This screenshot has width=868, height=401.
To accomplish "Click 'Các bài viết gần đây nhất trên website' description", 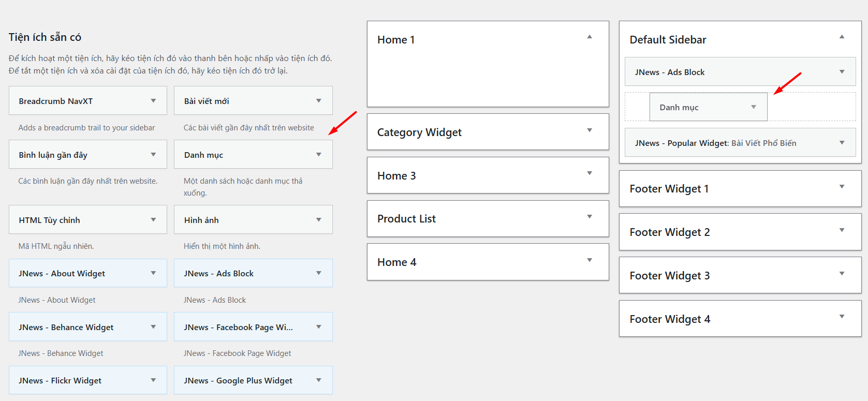I will tap(248, 128).
